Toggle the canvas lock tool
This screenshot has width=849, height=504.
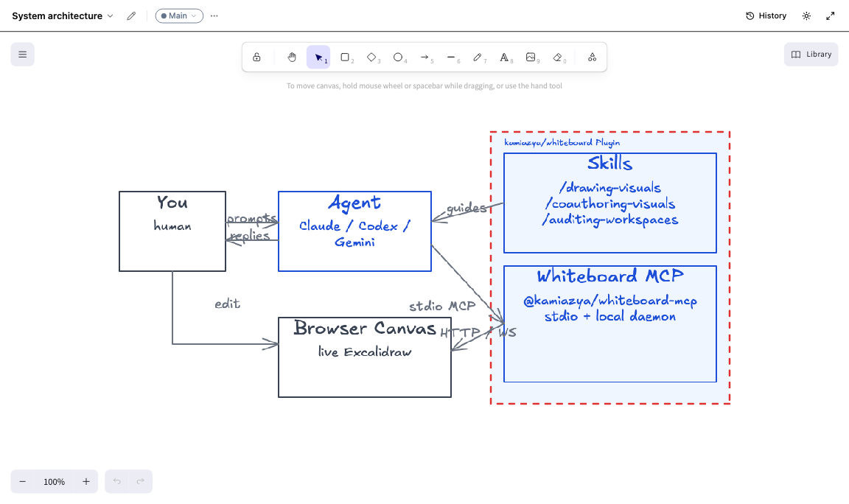click(256, 57)
